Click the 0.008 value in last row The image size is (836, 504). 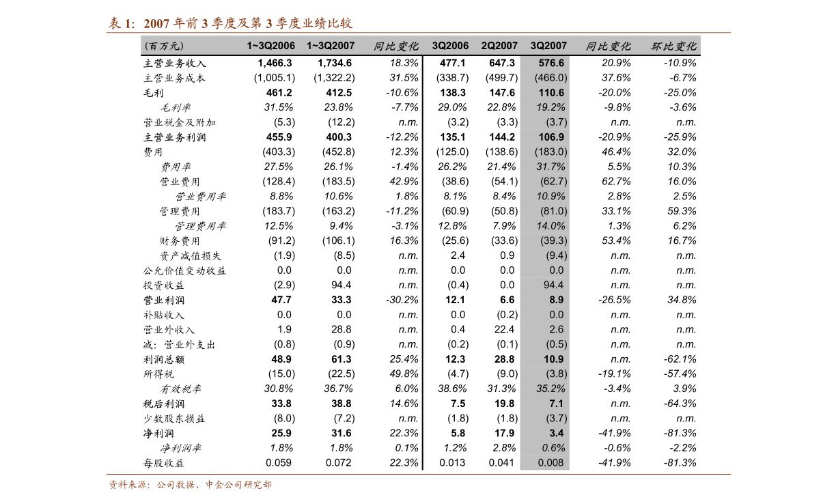(x=551, y=462)
